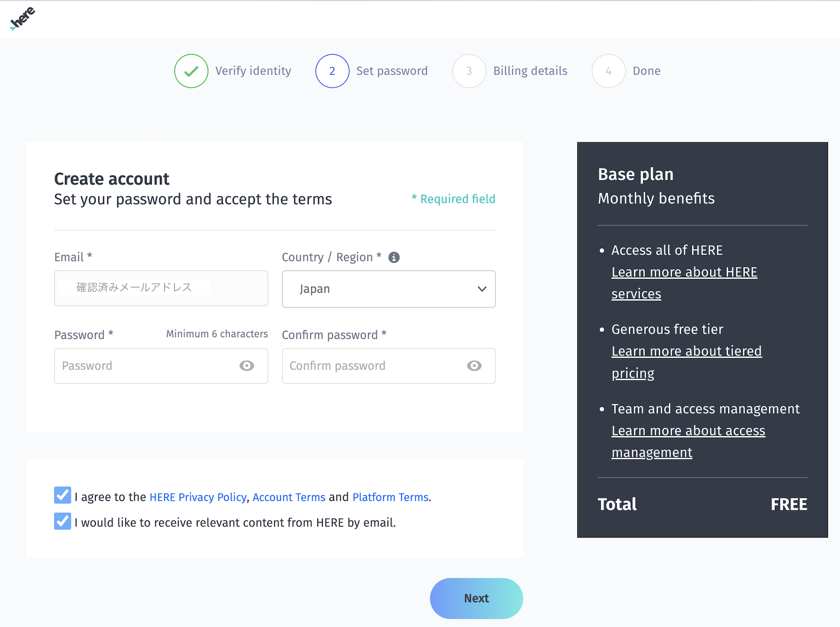The height and width of the screenshot is (627, 840).
Task: Select the Billing details step label
Action: (x=530, y=71)
